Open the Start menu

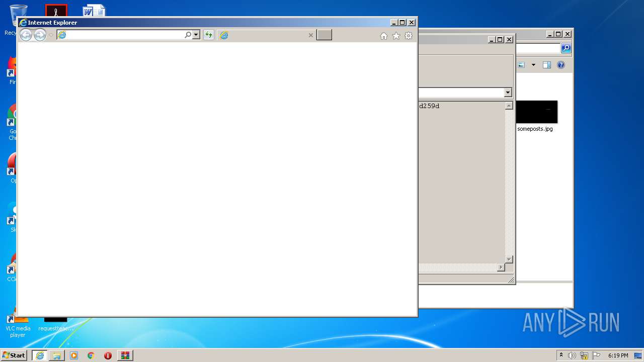pyautogui.click(x=14, y=355)
